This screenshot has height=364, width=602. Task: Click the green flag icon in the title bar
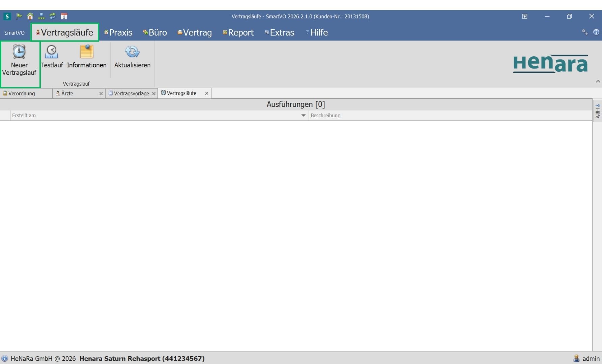[x=19, y=16]
